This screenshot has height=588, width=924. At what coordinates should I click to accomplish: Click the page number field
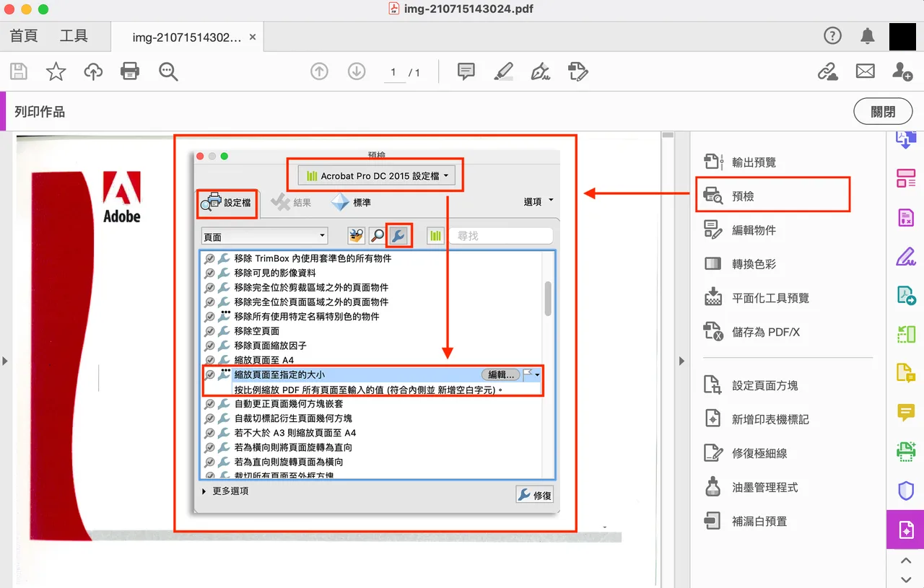click(x=394, y=72)
